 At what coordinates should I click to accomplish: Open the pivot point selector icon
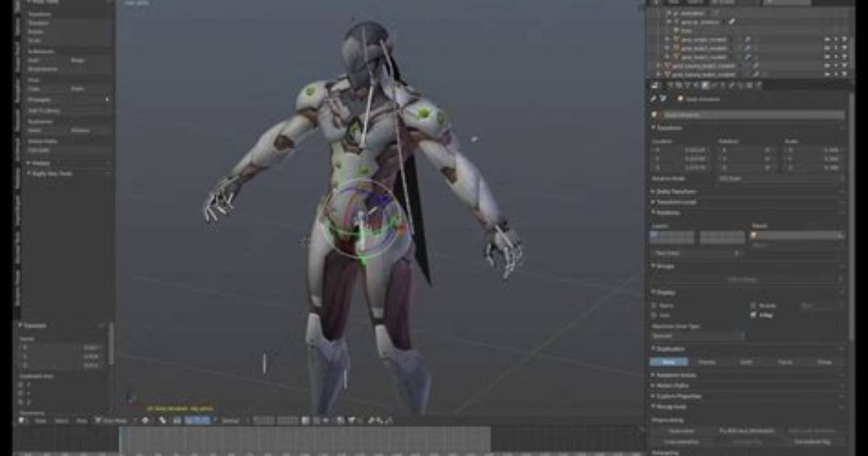(162, 420)
